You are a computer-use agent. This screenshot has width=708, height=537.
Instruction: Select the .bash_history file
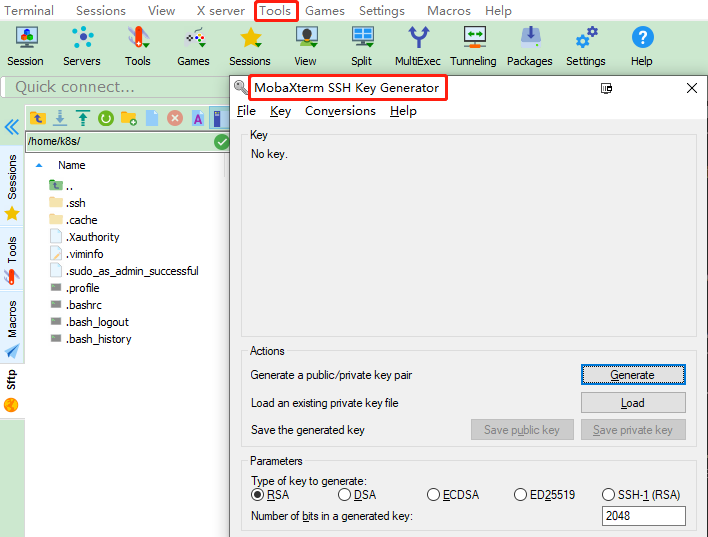90,339
